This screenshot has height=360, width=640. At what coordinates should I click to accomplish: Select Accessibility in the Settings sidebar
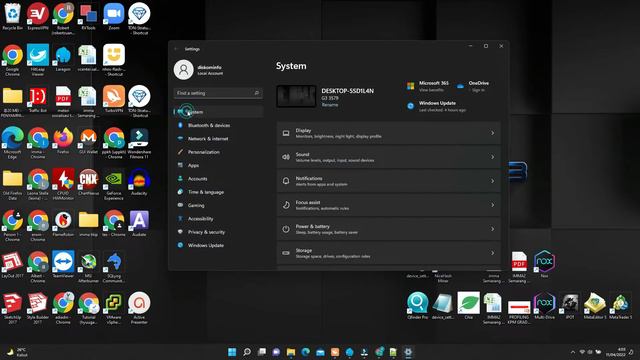coord(219,219)
